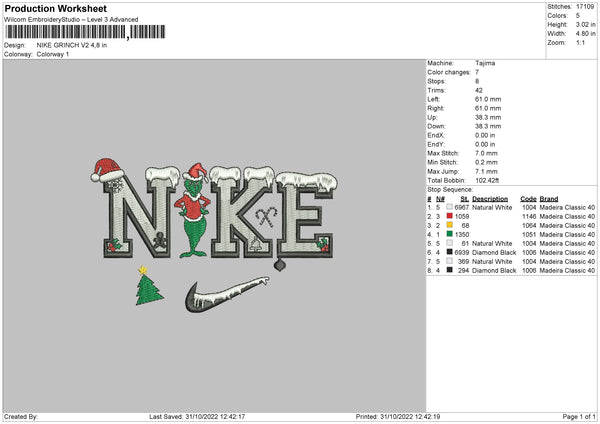The image size is (600, 424).
Task: Select the Down measurement value
Action: [x=488, y=126]
